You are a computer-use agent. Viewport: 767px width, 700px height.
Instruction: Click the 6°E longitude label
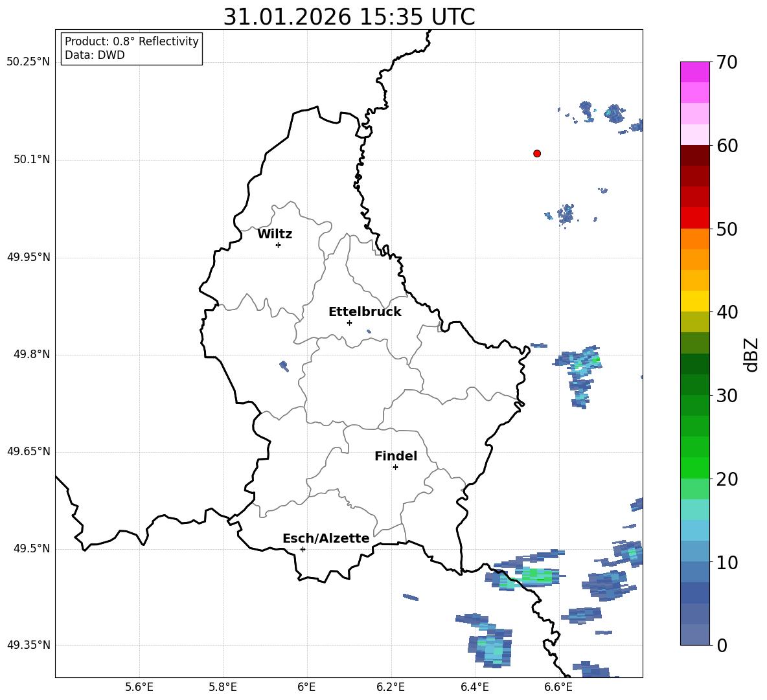(306, 687)
